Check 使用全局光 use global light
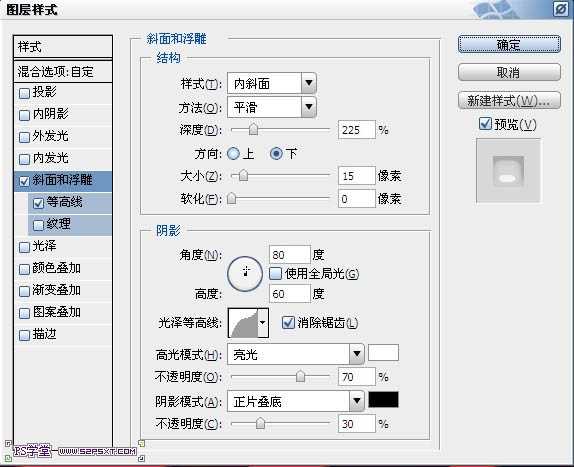Image resolution: width=574 pixels, height=467 pixels. [x=275, y=273]
